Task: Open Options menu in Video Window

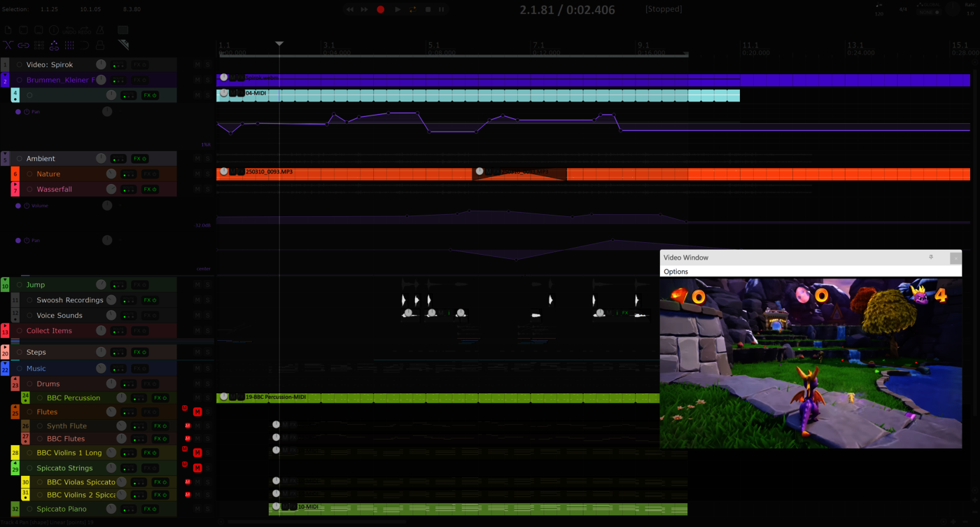Action: click(675, 272)
